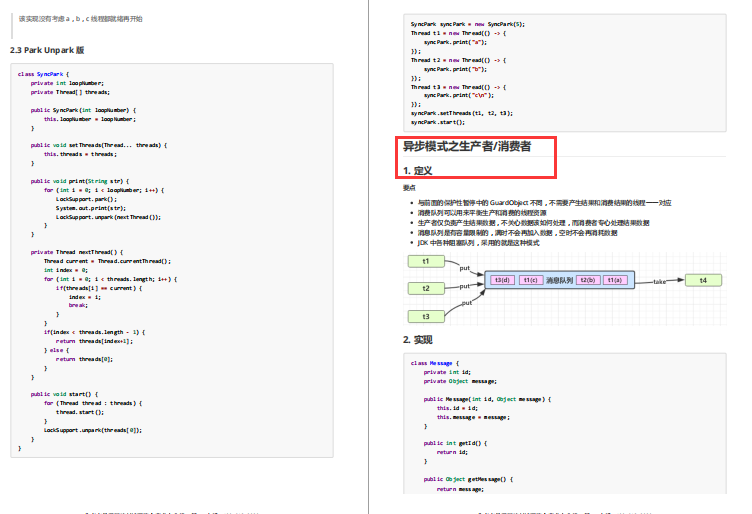Click the code line "class Message {"
This screenshot has height=514, width=752.
tap(435, 363)
